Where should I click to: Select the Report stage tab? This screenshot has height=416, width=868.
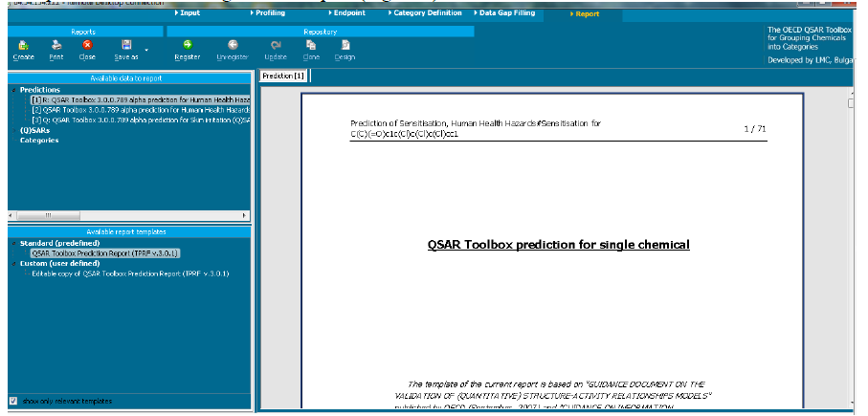(x=584, y=14)
